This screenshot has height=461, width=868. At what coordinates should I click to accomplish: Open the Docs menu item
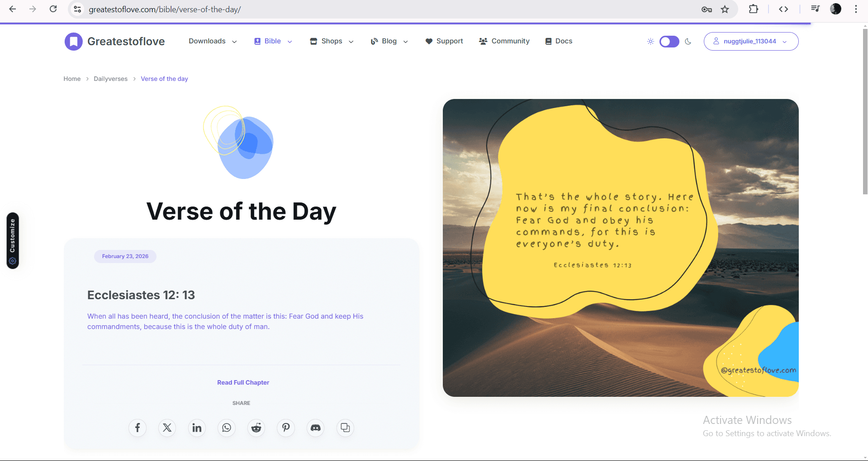coord(559,41)
